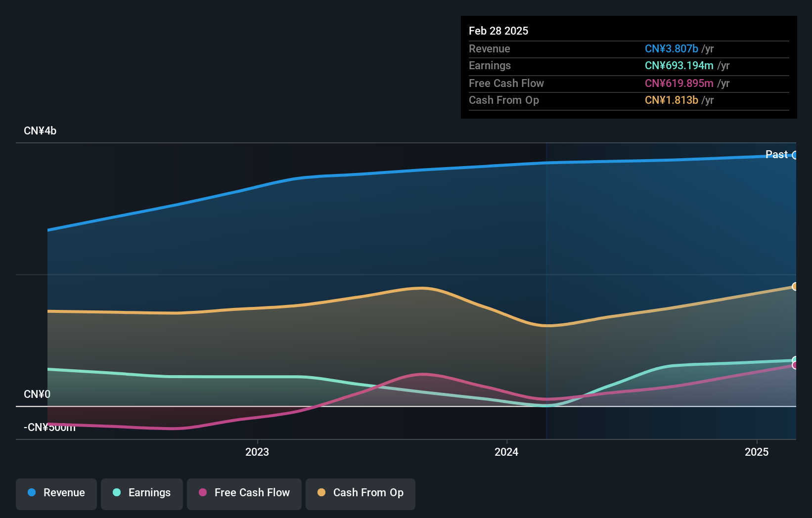The width and height of the screenshot is (812, 518).
Task: Click the Feb 28 2025 tooltip header
Action: click(x=498, y=30)
